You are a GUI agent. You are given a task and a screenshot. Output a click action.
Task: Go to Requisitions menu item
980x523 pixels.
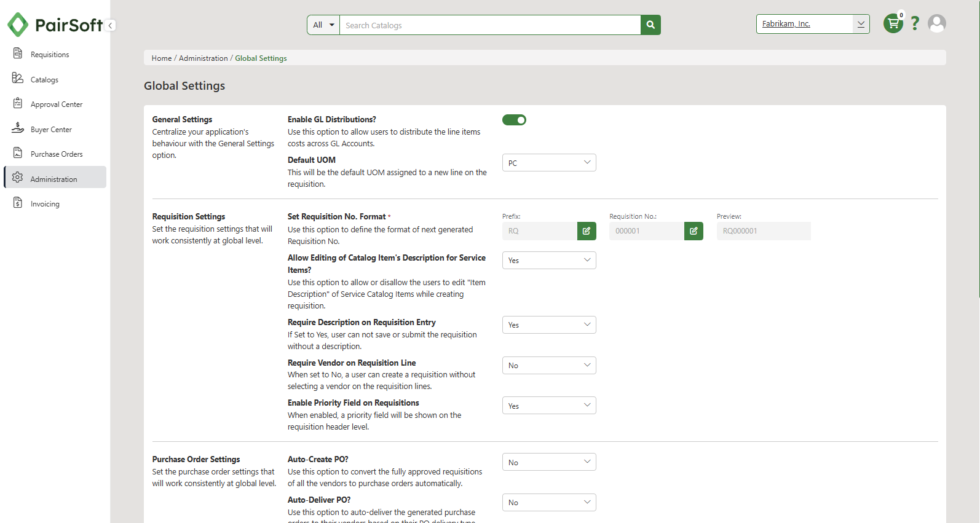point(50,55)
